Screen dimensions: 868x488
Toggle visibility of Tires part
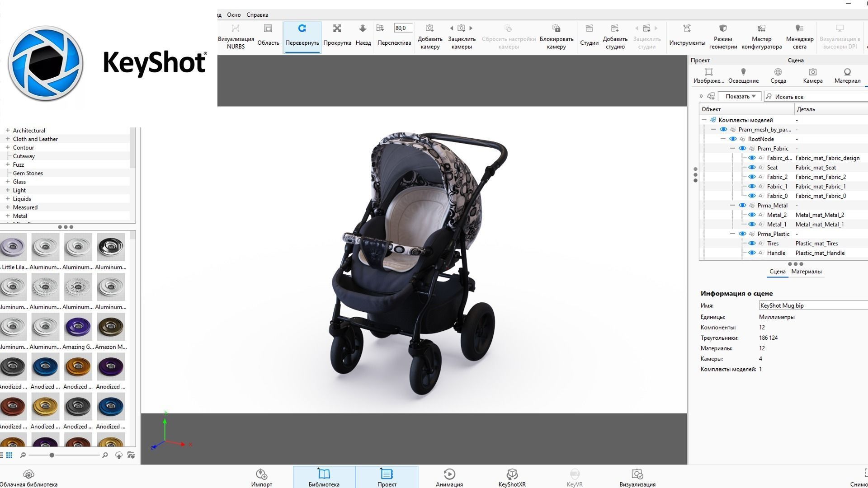click(752, 243)
